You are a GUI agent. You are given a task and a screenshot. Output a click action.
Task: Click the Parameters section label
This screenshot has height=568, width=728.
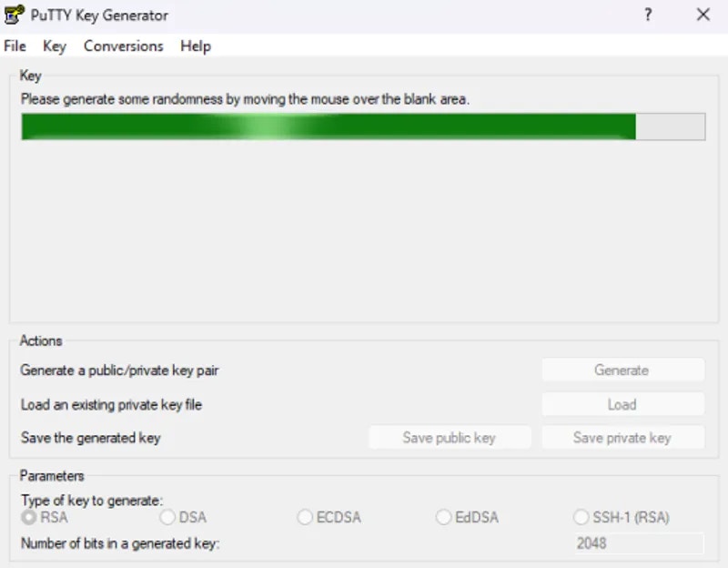pos(52,476)
